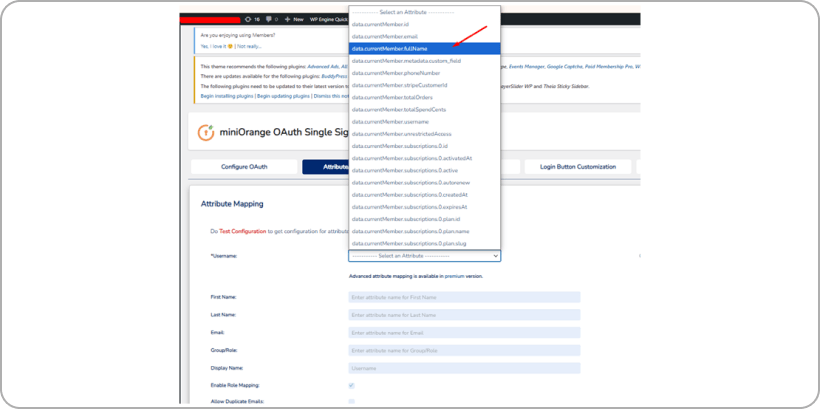The height and width of the screenshot is (409, 820).
Task: Click the miniOrange logo icon
Action: pyautogui.click(x=206, y=133)
